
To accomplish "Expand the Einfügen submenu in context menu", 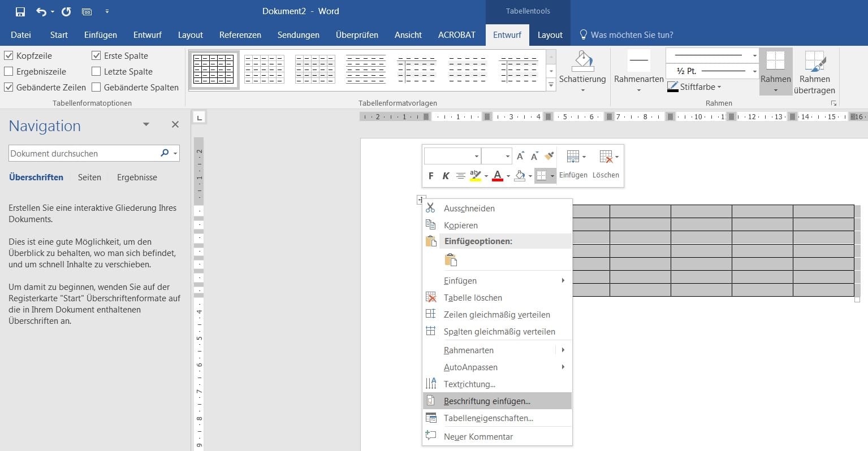I will (563, 280).
